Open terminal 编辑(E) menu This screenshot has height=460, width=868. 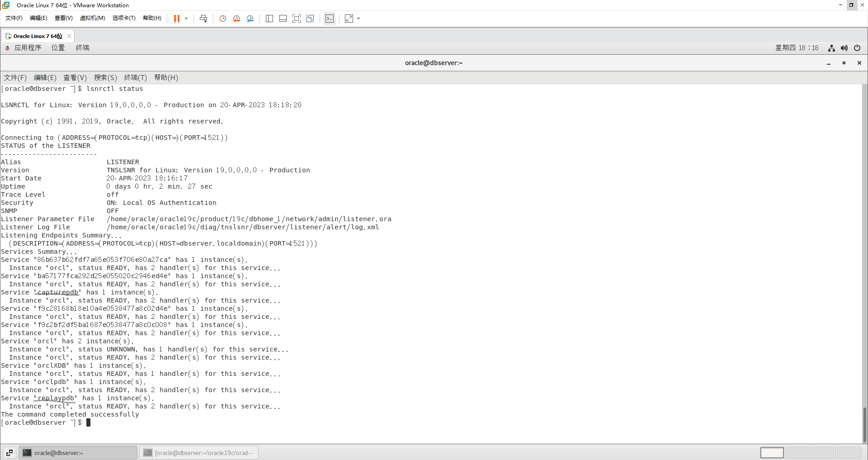tap(45, 78)
